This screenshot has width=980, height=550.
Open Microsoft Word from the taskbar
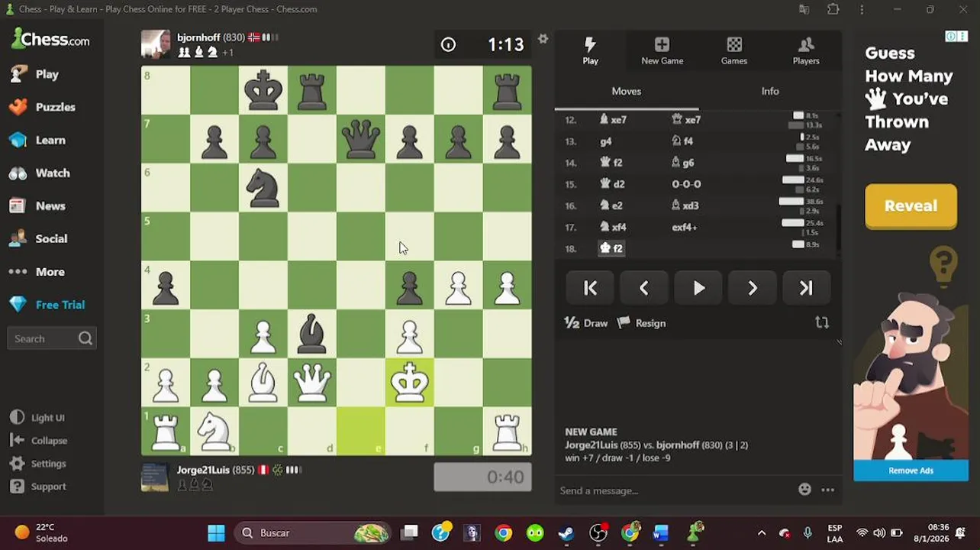point(661,532)
